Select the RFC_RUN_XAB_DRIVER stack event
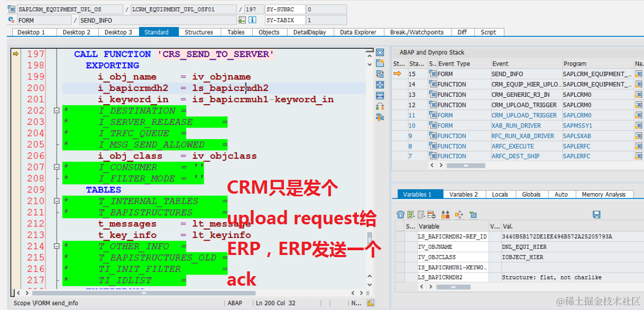644x310 pixels. point(526,136)
